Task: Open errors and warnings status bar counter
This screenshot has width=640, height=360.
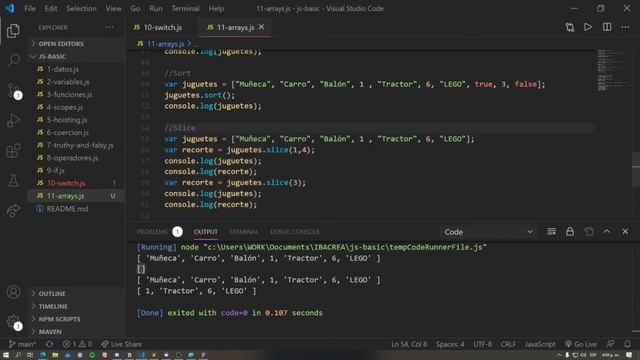Action: pos(78,344)
